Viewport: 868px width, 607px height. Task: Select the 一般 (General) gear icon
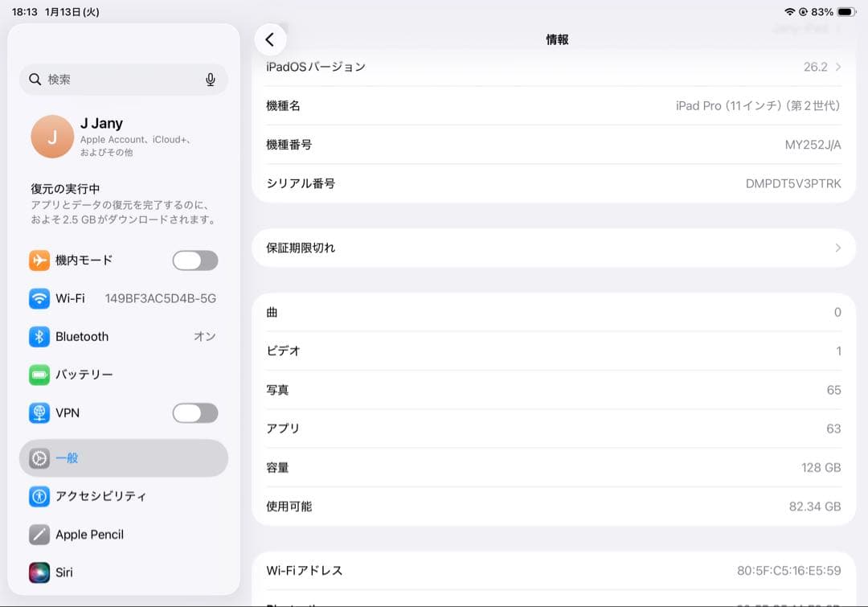(x=39, y=458)
